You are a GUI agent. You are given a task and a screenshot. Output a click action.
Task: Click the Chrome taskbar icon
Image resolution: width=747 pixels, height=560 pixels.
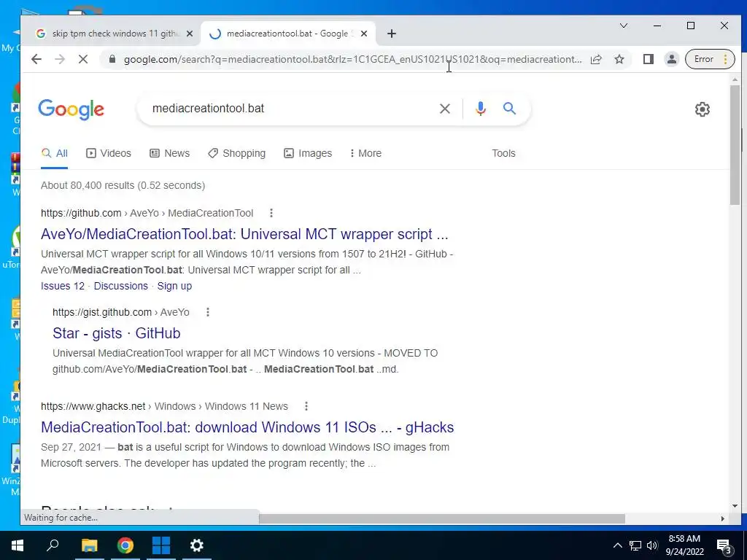point(125,545)
